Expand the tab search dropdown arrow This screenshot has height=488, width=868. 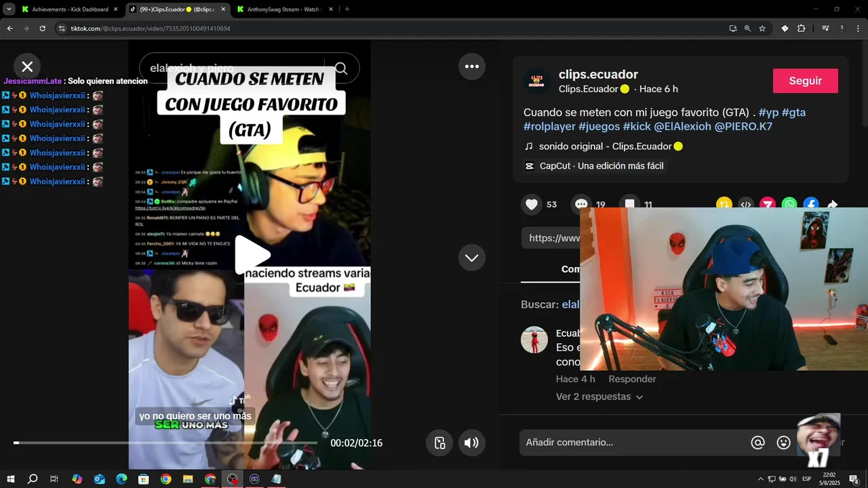point(9,9)
